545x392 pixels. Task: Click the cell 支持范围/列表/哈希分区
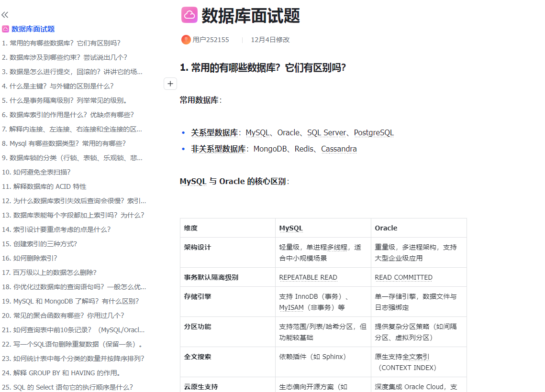click(x=323, y=332)
